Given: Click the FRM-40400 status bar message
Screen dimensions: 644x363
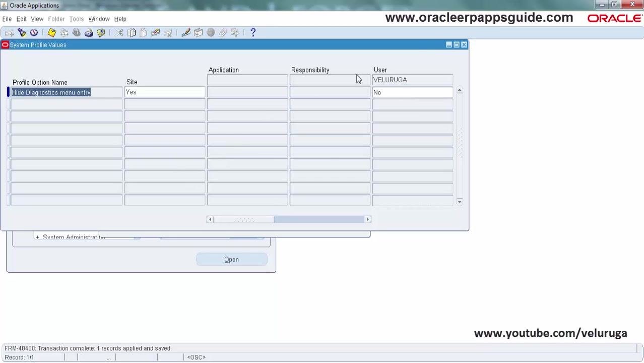Looking at the screenshot, I should [88, 348].
